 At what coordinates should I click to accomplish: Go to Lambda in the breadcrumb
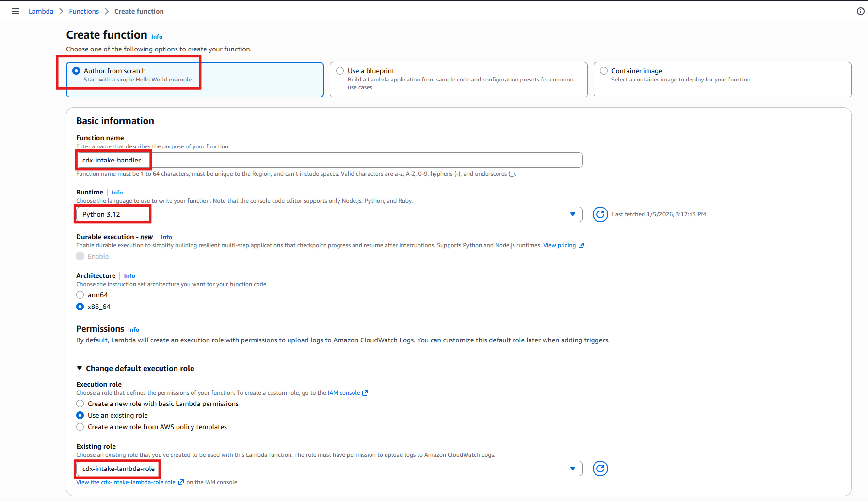point(41,11)
